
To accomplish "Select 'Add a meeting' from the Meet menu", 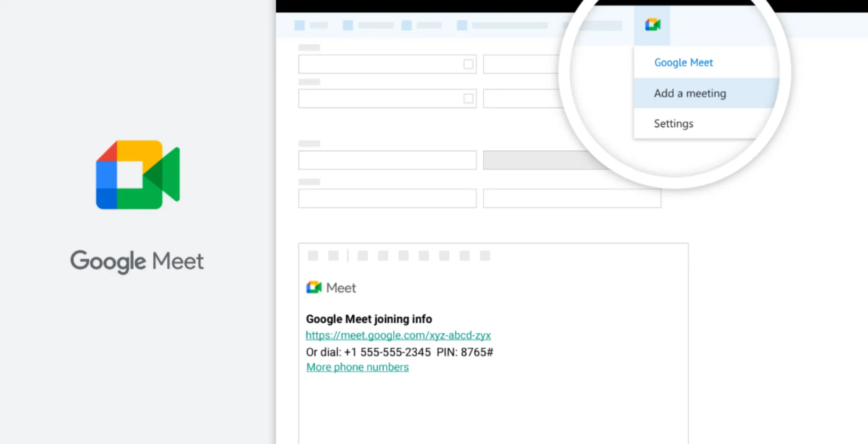I will 689,93.
